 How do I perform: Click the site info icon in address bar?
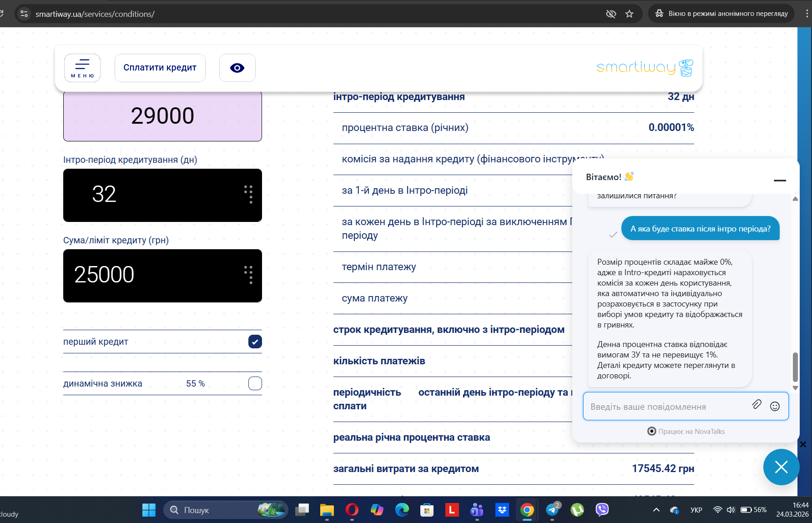tap(24, 14)
